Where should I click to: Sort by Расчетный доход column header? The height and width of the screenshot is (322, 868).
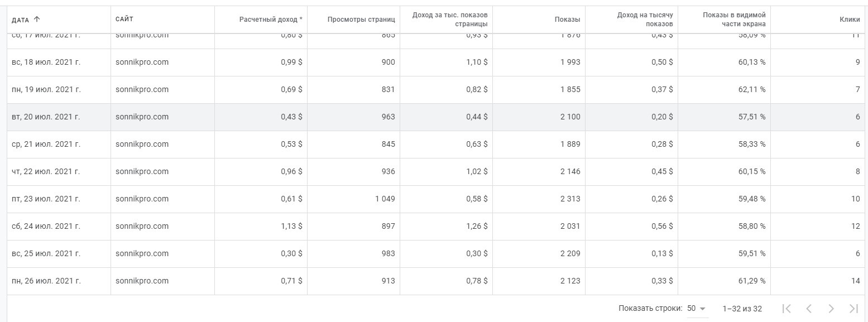click(x=271, y=20)
